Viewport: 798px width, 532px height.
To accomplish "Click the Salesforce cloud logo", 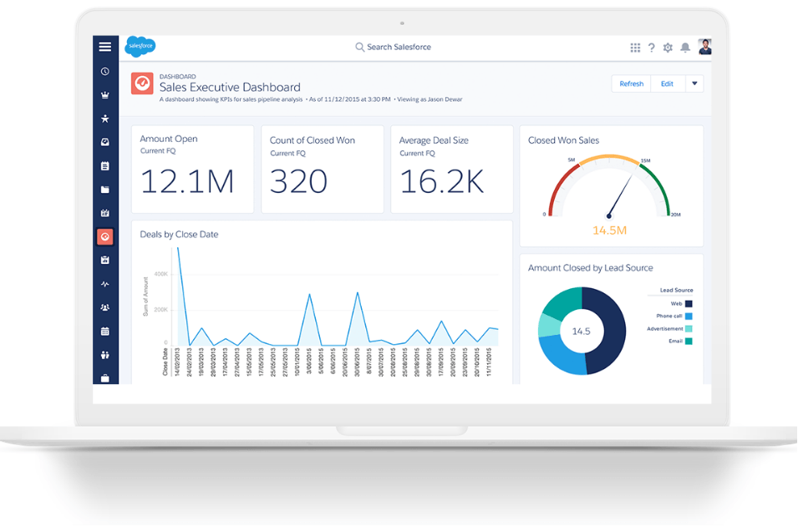I will 140,47.
